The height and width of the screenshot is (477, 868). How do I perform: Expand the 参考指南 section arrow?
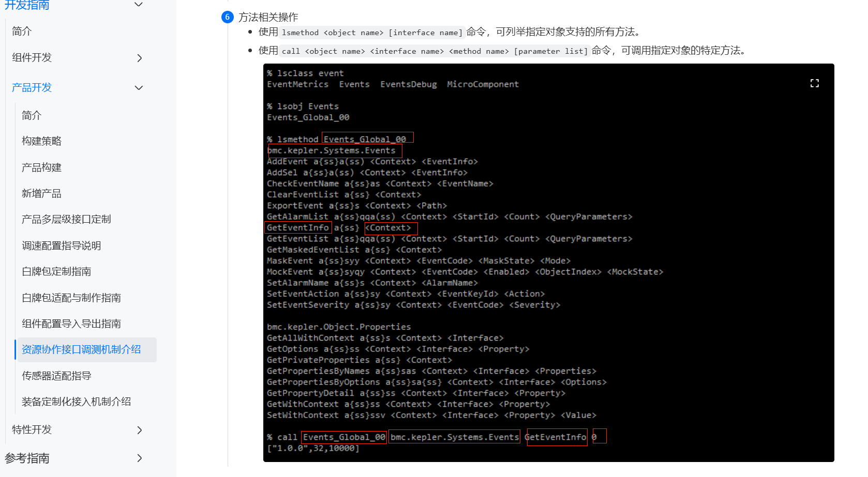tap(139, 458)
